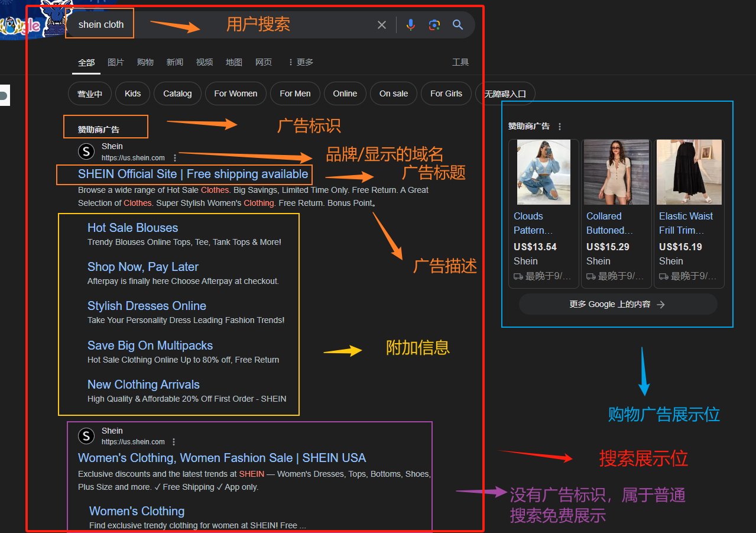Open the Elastic Waist Frill Trim title
This screenshot has height=533, width=756.
[x=686, y=223]
